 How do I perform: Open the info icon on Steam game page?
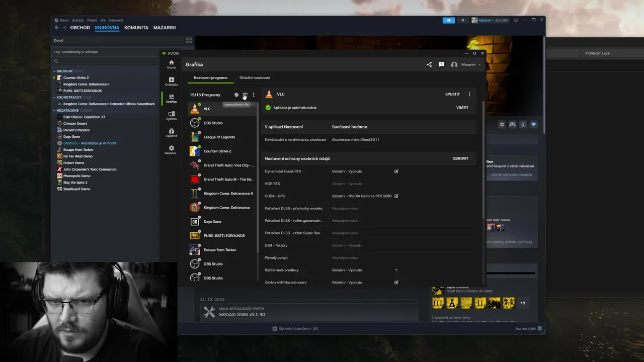(x=523, y=124)
